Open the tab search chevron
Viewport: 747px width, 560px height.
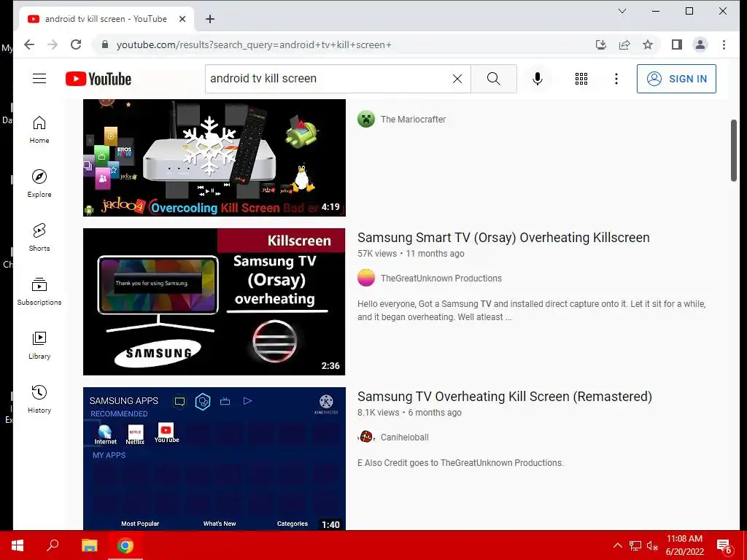[x=622, y=11]
